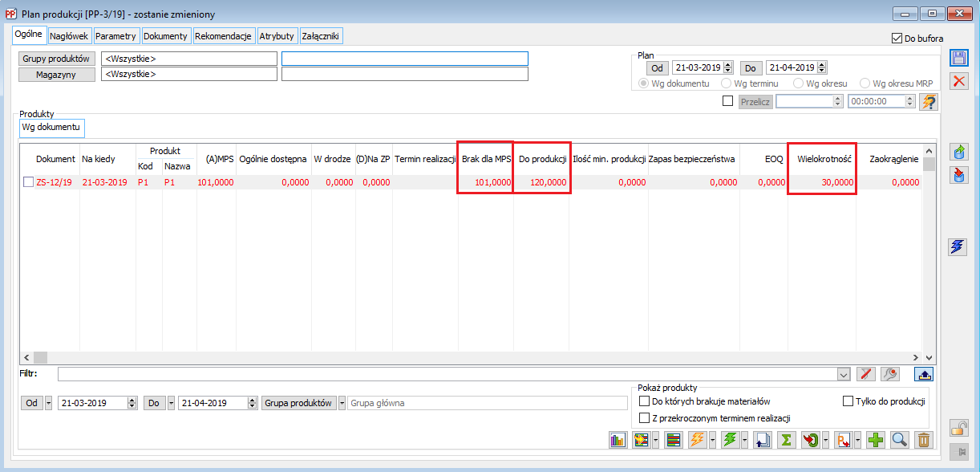Screen dimensions: 980x472
Task: Select the Wg terminu radio button
Action: pos(727,83)
